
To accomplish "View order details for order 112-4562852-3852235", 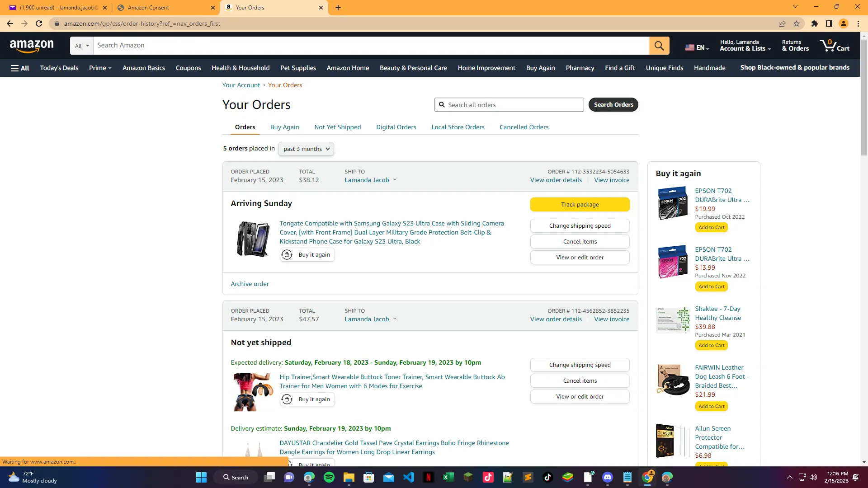I will tap(556, 319).
